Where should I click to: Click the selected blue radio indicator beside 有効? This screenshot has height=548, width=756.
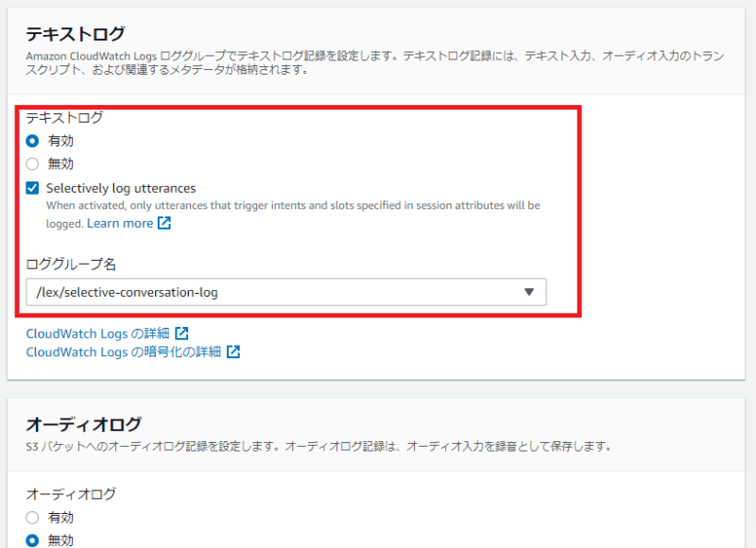point(32,140)
